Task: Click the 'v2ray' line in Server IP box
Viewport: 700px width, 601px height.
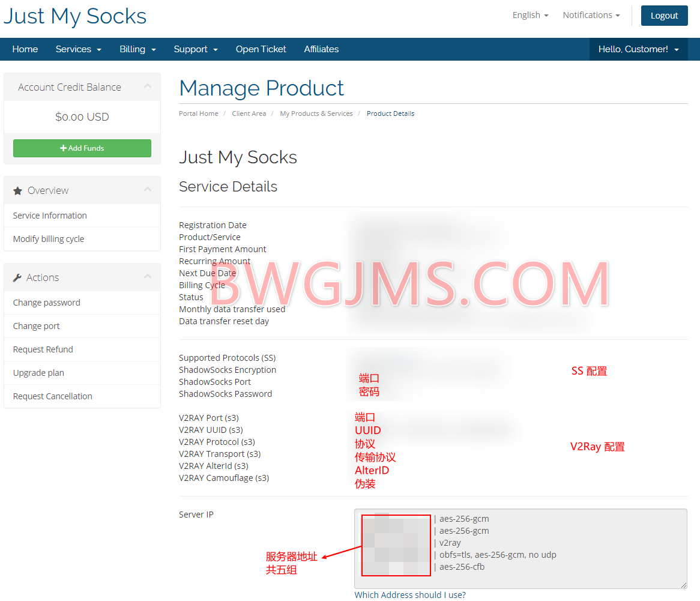Action: click(450, 543)
